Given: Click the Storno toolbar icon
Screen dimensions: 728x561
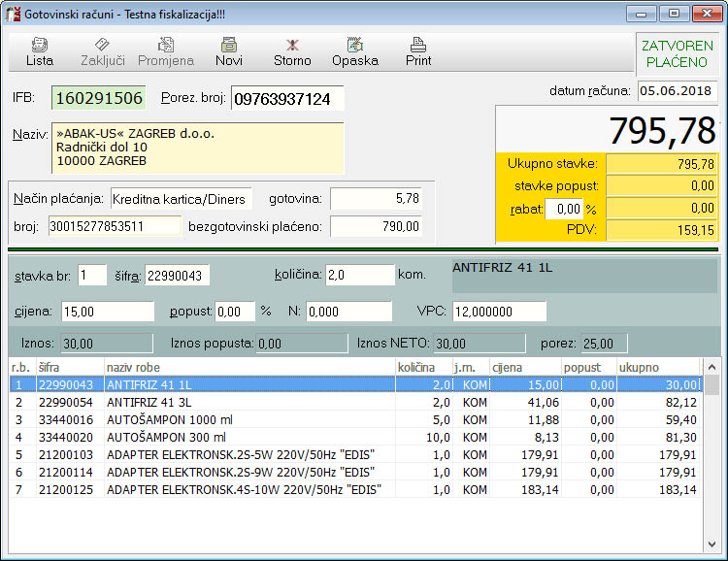Looking at the screenshot, I should [292, 51].
